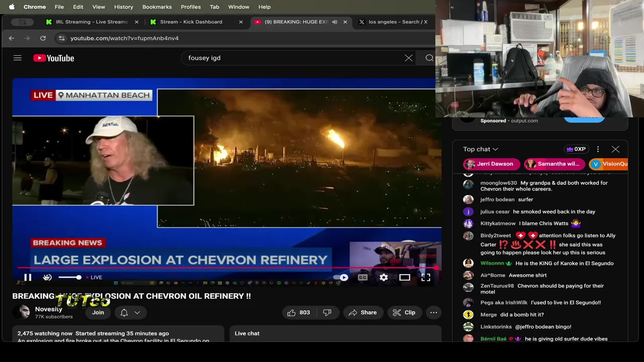This screenshot has height=362, width=644.
Task: Open the History menu
Action: click(123, 7)
